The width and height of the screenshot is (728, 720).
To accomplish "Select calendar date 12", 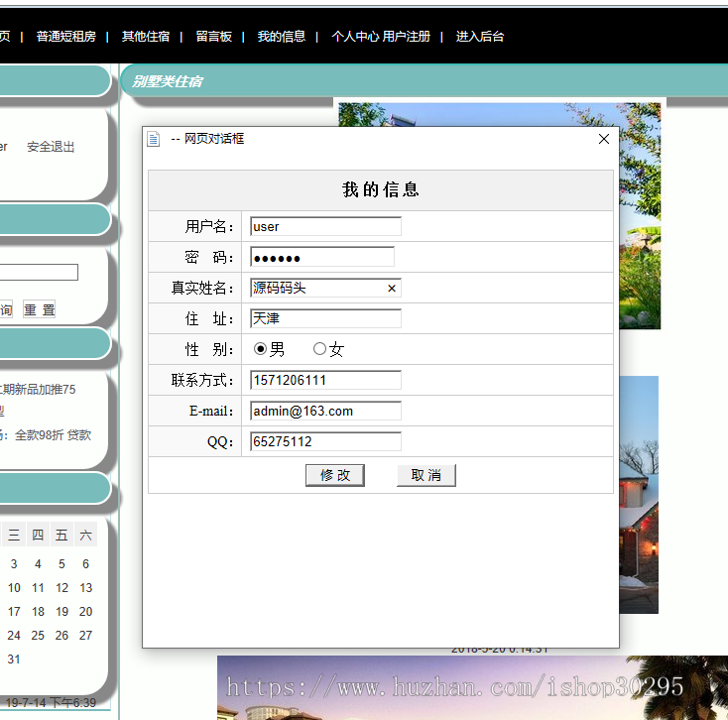I will point(61,588).
